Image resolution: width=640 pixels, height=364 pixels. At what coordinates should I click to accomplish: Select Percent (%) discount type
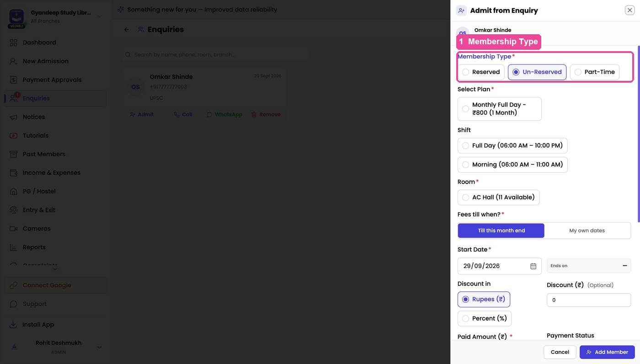(x=485, y=319)
